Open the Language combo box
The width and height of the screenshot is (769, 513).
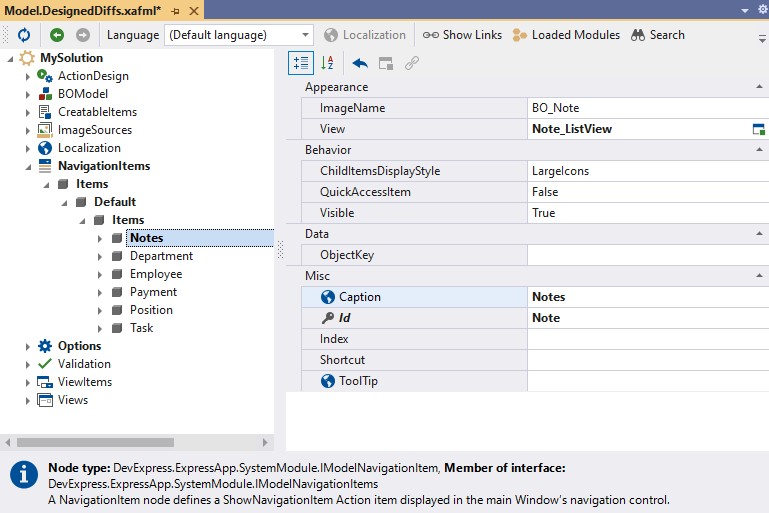[x=239, y=35]
